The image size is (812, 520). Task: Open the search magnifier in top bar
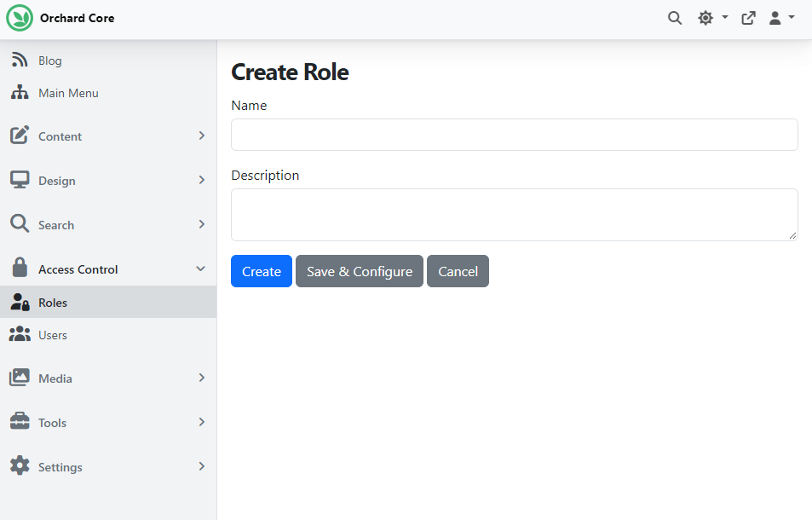pos(675,18)
